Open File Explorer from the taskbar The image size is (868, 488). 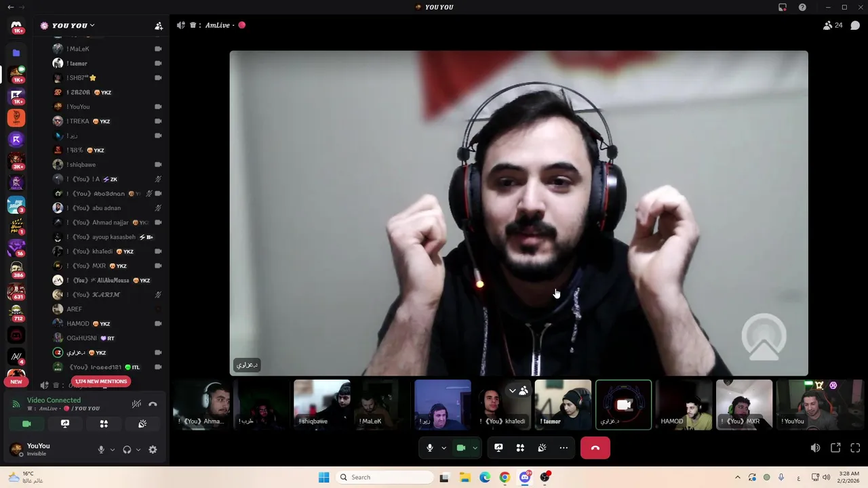pos(465,477)
